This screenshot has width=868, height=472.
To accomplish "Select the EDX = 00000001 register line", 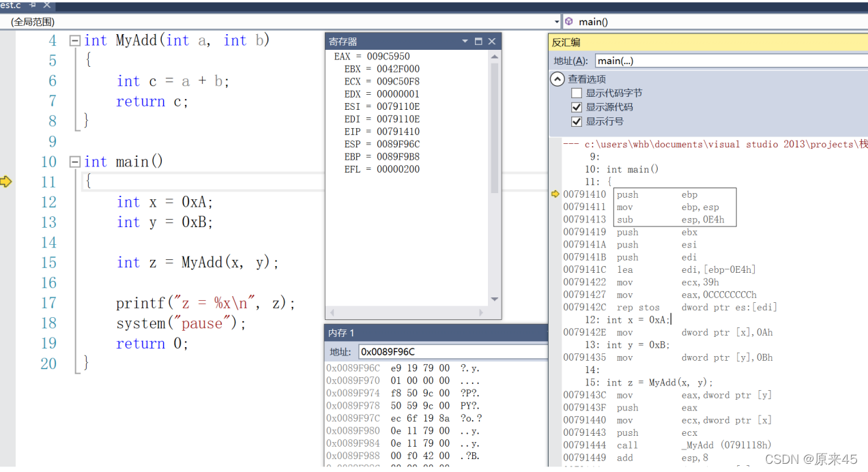I will click(x=381, y=94).
